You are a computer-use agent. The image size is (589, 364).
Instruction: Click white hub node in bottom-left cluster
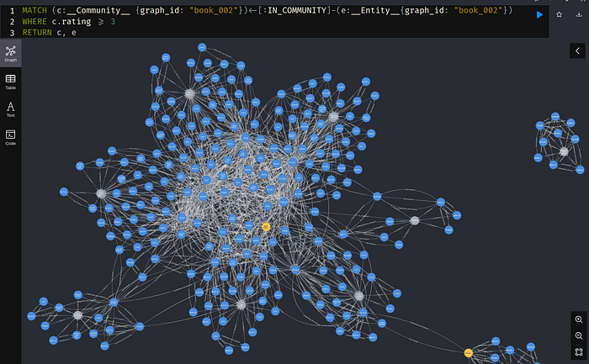pos(77,315)
